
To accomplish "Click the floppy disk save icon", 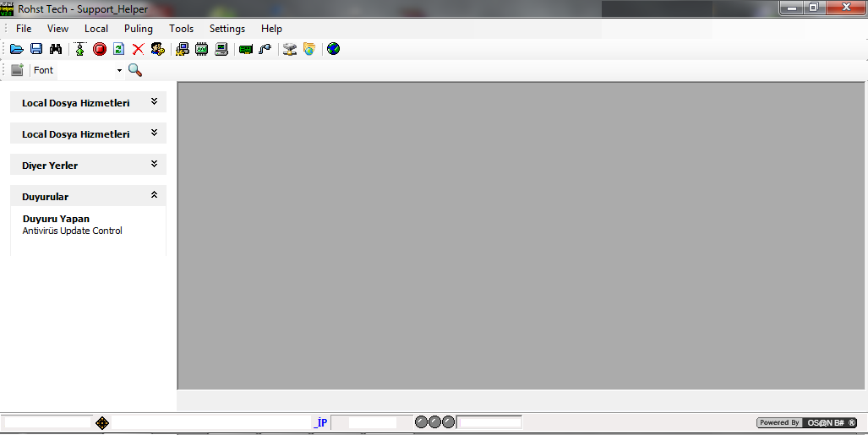I will tap(36, 49).
